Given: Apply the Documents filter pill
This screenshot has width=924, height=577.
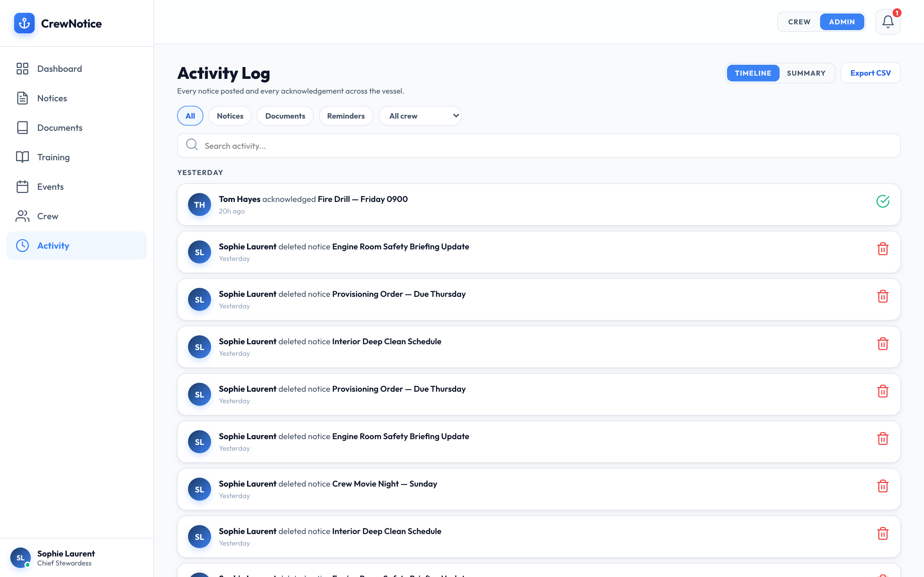Looking at the screenshot, I should [x=285, y=116].
